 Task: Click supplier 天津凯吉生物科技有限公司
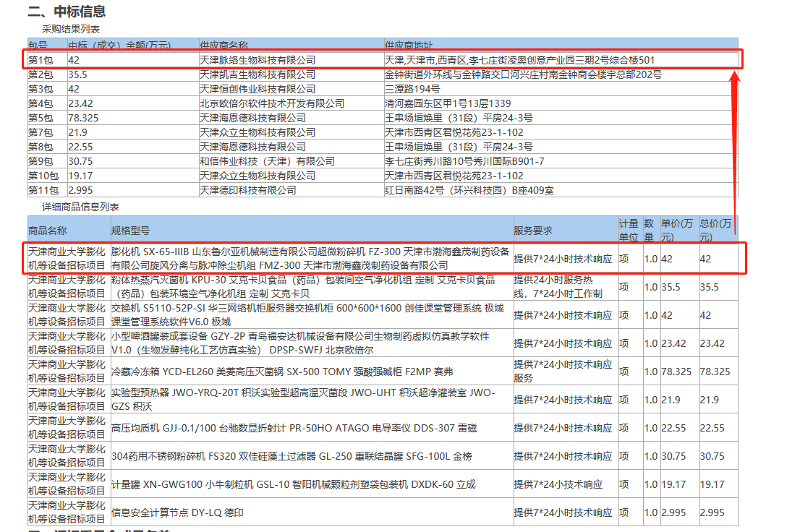(x=258, y=74)
